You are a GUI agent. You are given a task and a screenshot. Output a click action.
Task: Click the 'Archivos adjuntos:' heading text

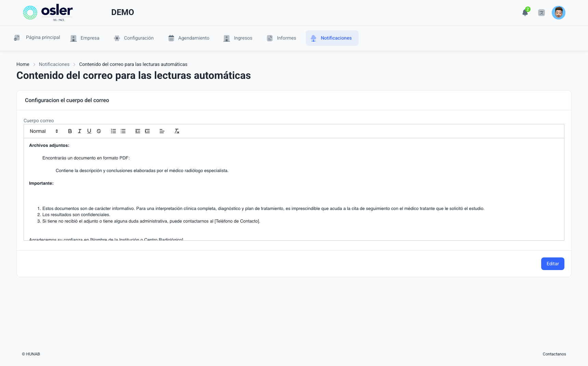click(49, 145)
